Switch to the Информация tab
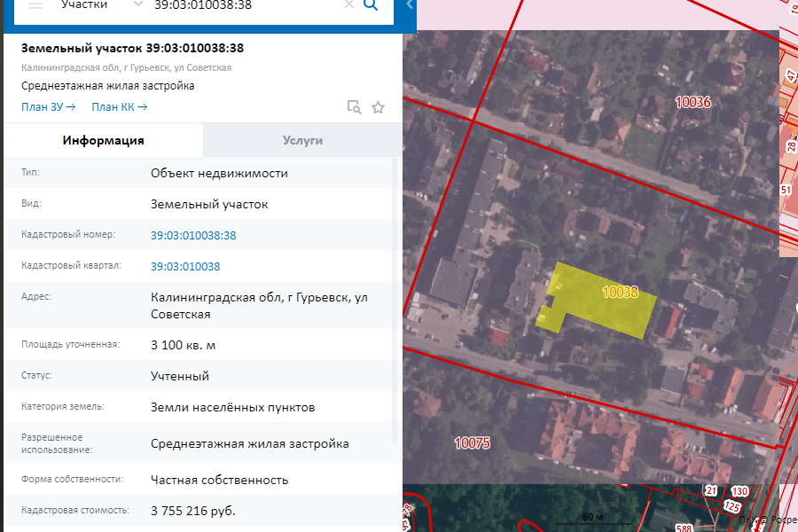Viewport: 798px width, 532px height. pyautogui.click(x=104, y=139)
